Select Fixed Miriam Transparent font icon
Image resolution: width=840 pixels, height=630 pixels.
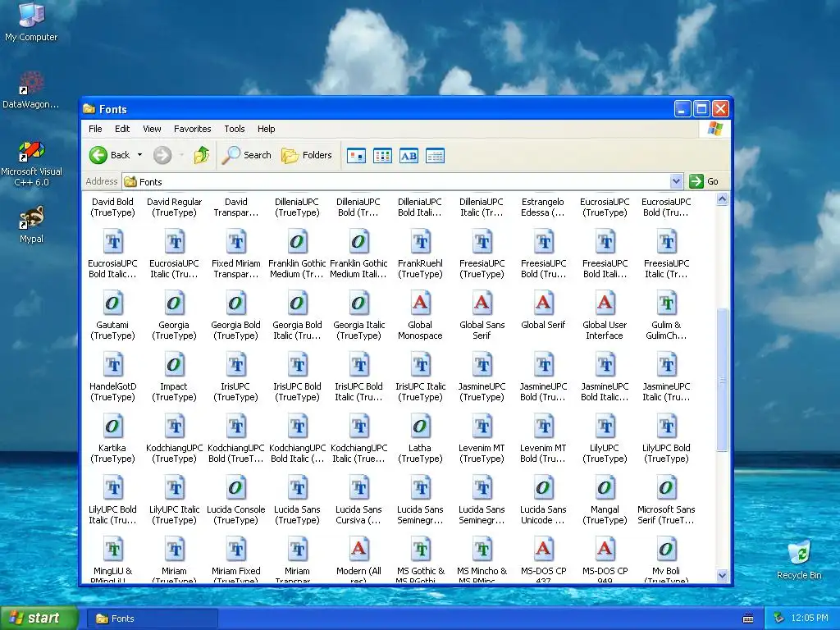coord(235,242)
